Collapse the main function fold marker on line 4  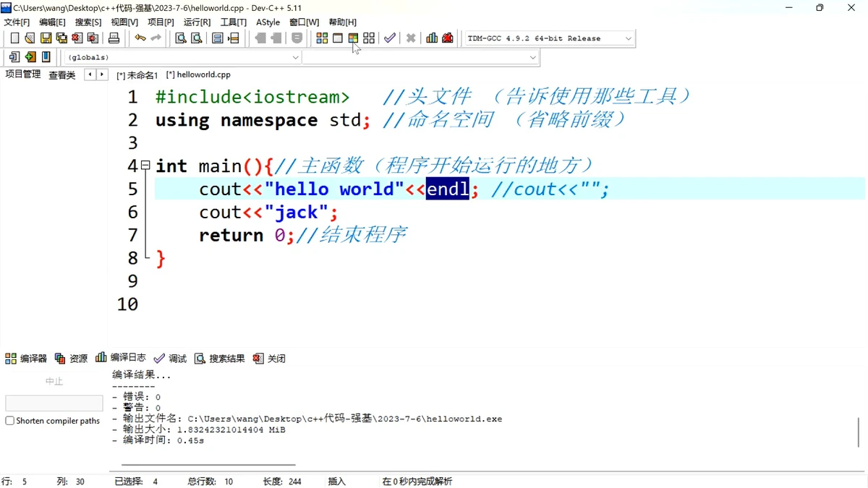(145, 166)
